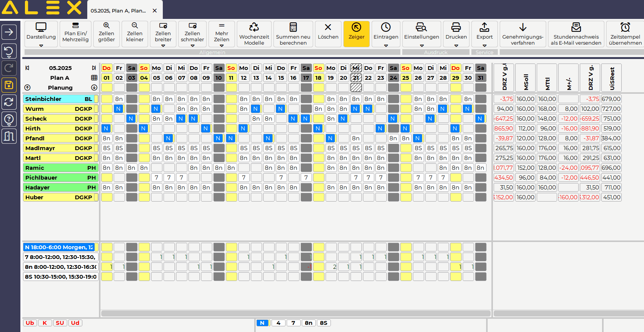Viewport: 644px width, 332px height.
Task: Click the Ub absence code button
Action: 30,323
